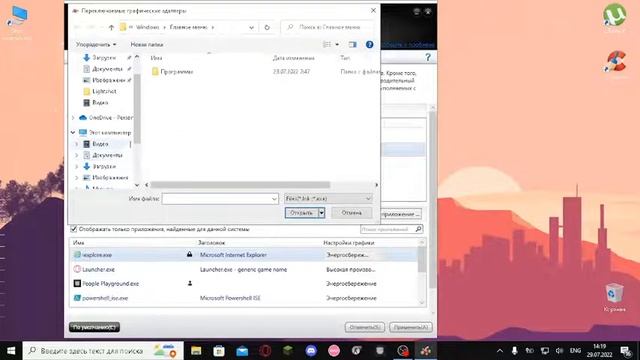Open Mail app from taskbar

(x=242, y=351)
